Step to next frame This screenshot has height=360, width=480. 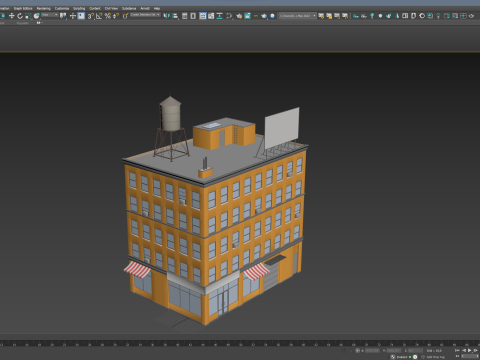pos(475,350)
